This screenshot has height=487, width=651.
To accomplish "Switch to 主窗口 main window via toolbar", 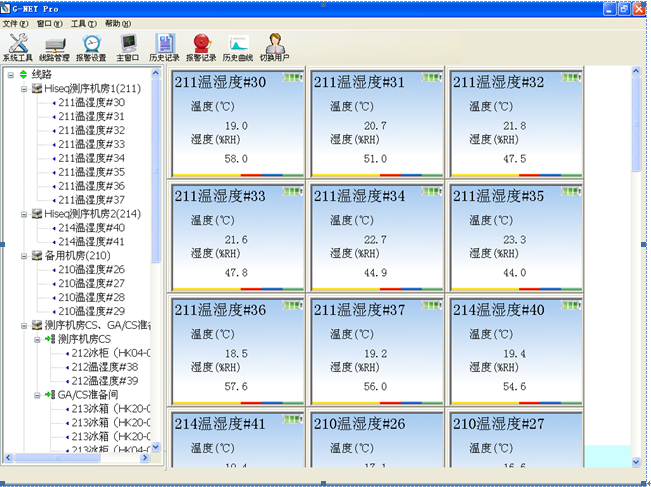I will [128, 46].
